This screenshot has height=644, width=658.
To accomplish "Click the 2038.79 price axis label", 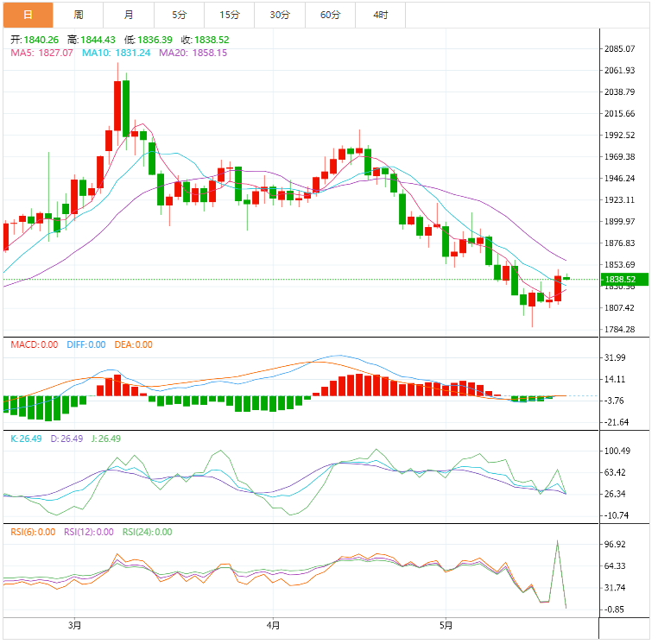I will pyautogui.click(x=619, y=92).
